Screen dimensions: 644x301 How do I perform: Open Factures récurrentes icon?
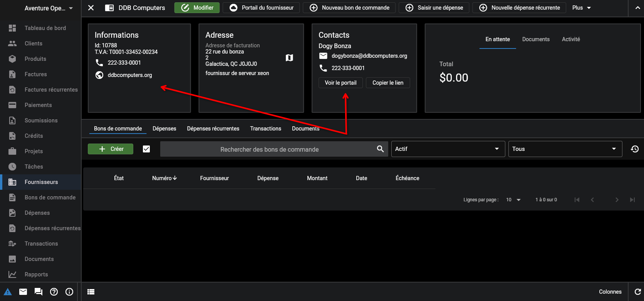click(x=12, y=90)
